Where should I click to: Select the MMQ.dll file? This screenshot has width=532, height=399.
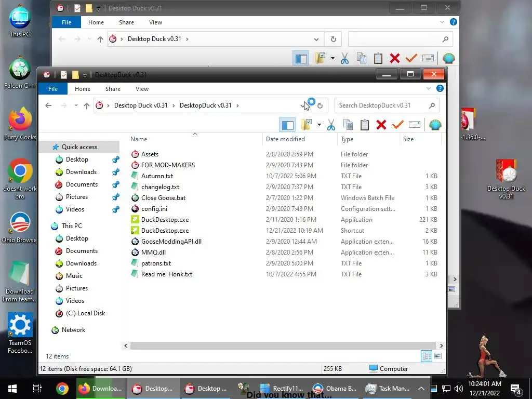click(153, 252)
